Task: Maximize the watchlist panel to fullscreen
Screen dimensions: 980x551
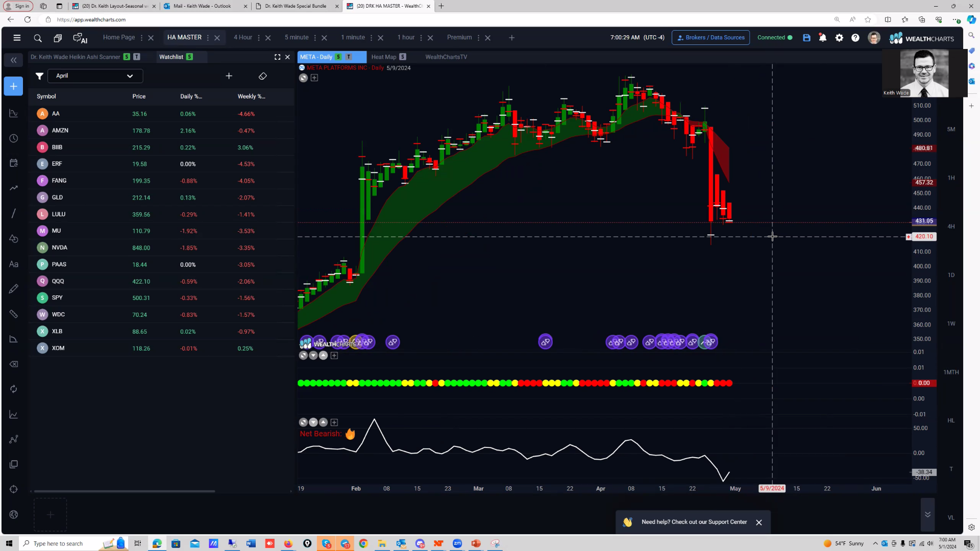Action: [277, 57]
